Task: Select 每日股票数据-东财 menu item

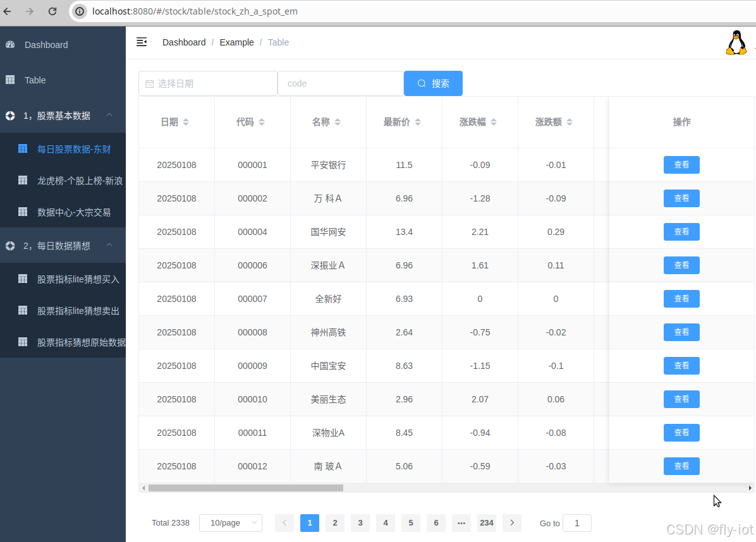Action: pyautogui.click(x=63, y=149)
